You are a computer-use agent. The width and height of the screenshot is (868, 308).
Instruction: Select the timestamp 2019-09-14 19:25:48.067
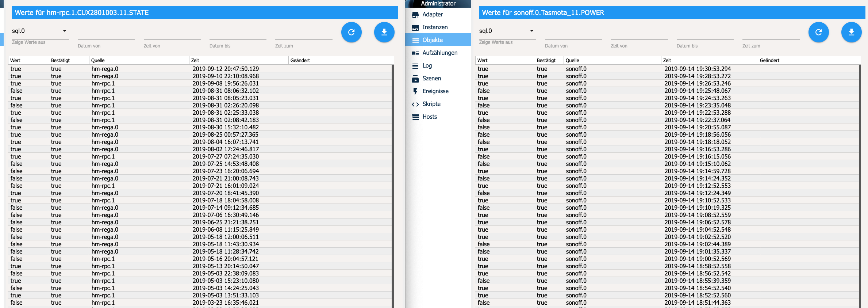(698, 91)
